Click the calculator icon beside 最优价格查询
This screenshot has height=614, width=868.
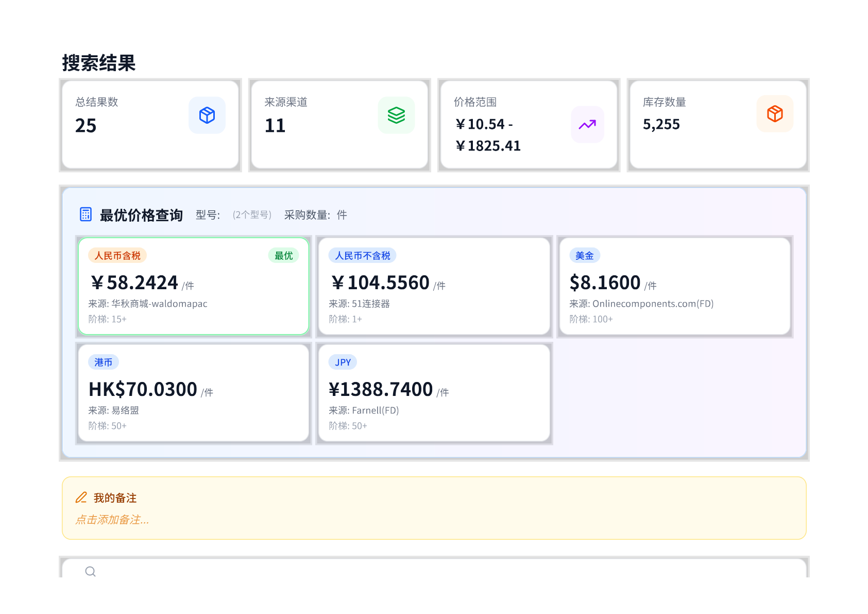(86, 214)
